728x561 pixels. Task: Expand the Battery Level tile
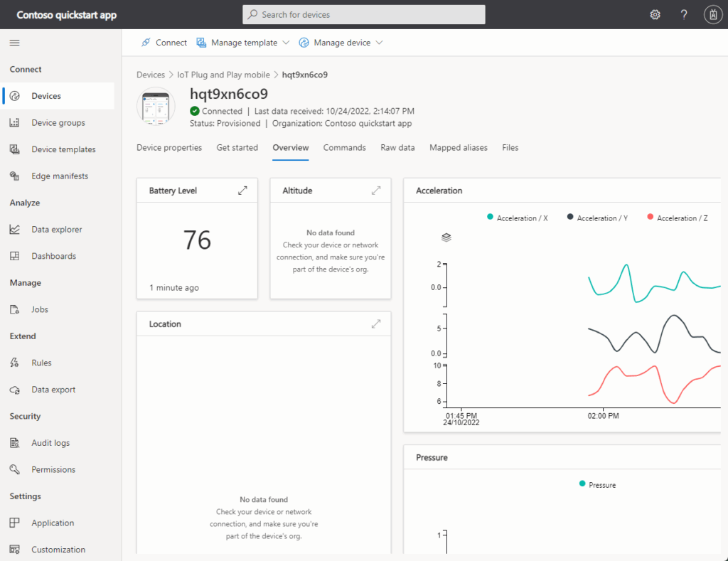[242, 191]
